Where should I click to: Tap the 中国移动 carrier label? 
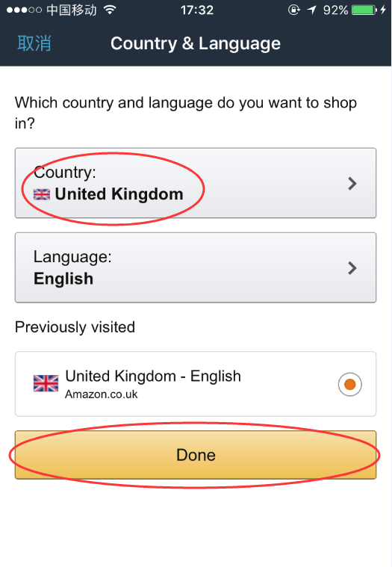tap(72, 10)
